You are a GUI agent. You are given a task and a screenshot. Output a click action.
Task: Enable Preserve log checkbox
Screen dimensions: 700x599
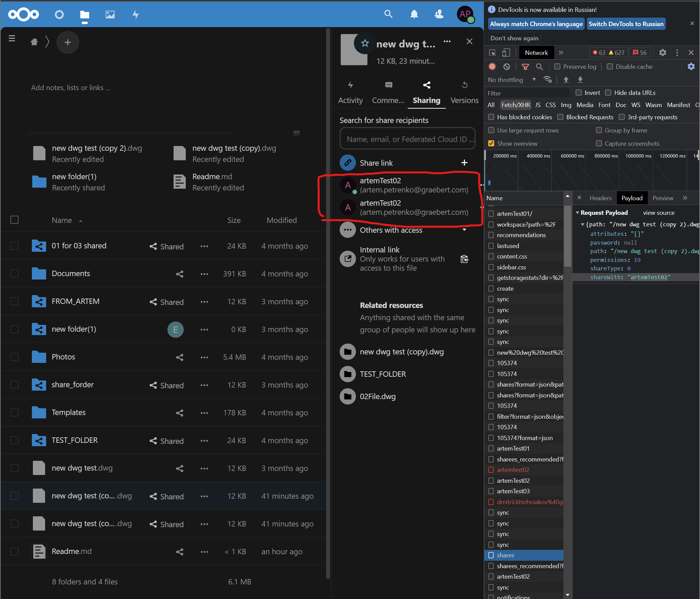[x=557, y=67]
